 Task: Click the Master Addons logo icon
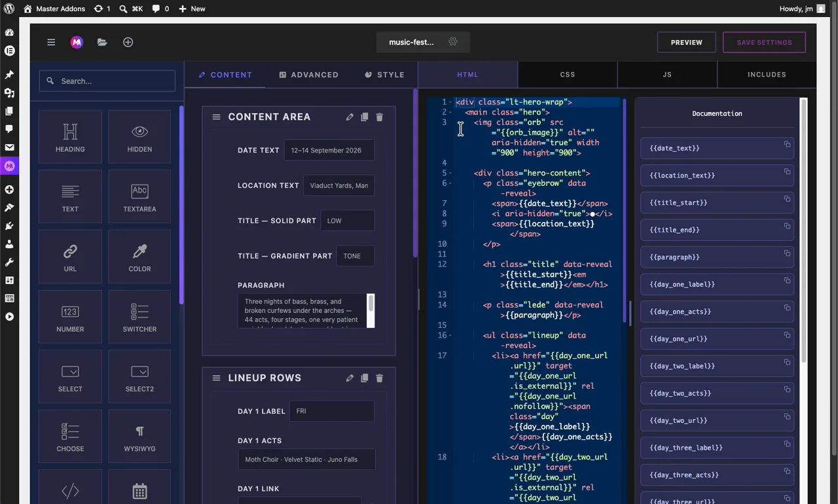(77, 42)
